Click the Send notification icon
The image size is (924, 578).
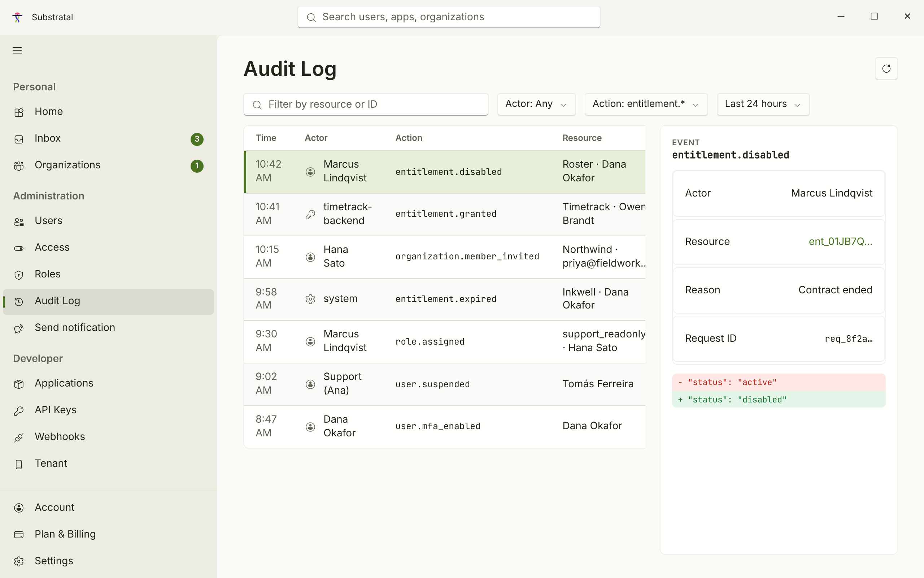pyautogui.click(x=19, y=328)
